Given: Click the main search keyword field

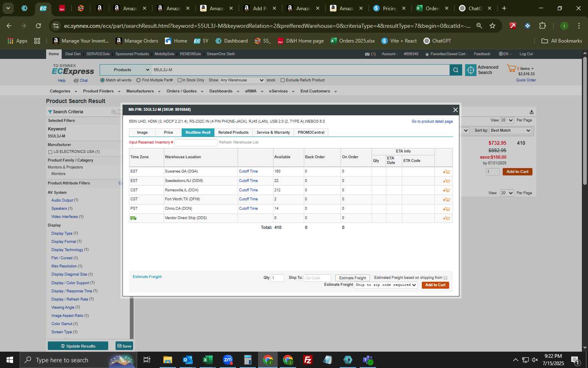Looking at the screenshot, I should point(301,70).
